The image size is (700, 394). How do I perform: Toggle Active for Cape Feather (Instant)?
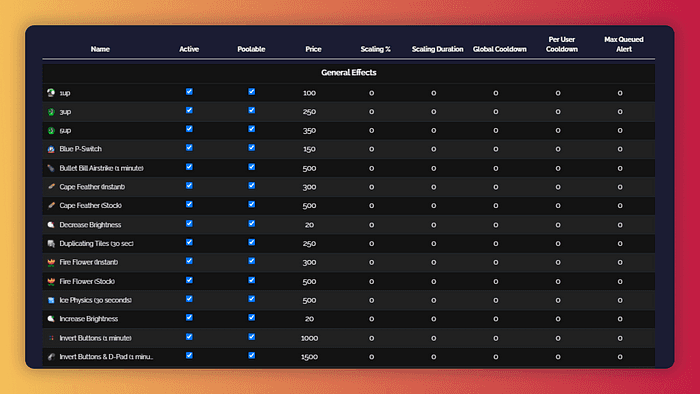tap(189, 186)
